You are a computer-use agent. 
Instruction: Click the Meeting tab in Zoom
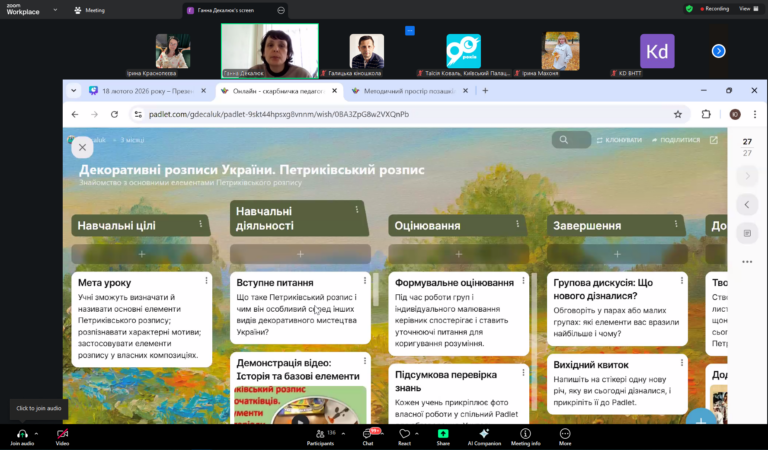click(90, 10)
